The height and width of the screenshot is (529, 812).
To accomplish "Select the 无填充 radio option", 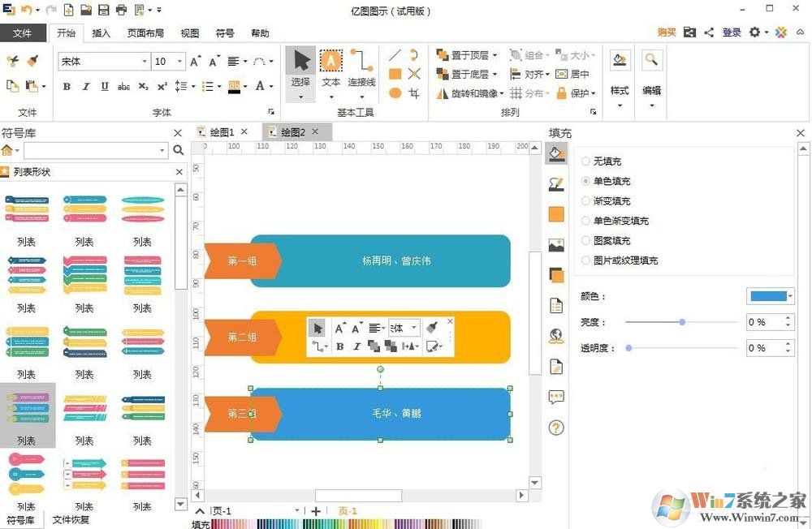I will click(585, 161).
